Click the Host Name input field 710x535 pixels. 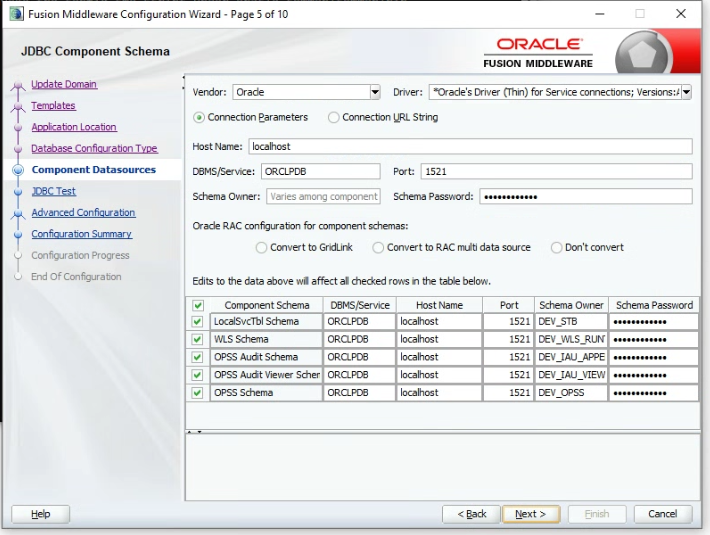(470, 147)
